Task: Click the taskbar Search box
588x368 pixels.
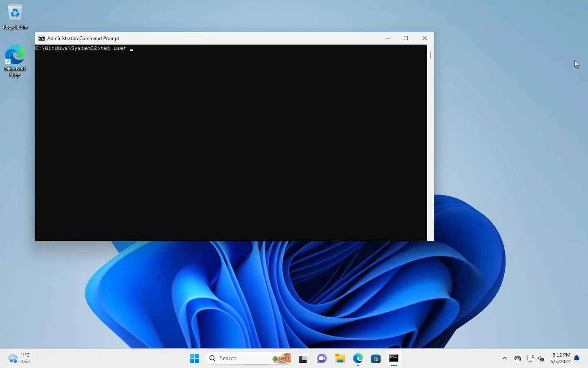Action: (249, 359)
